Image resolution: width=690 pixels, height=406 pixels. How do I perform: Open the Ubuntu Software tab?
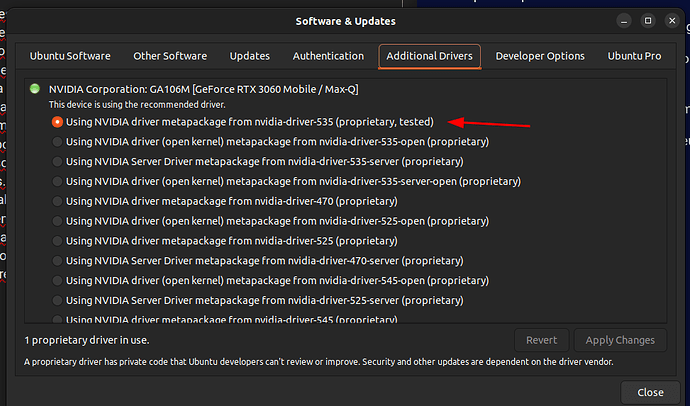pos(70,56)
